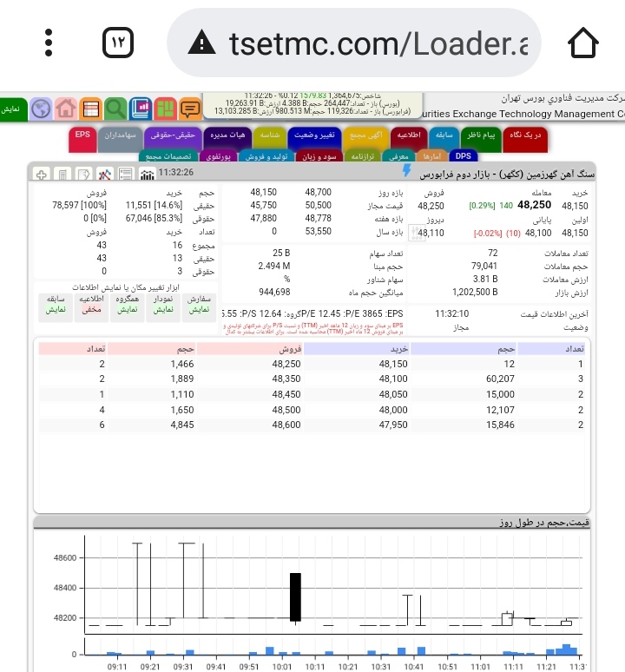Click the قیمت،حجم در طول روز chart header
Viewport: 625px width, 672px height.
[x=312, y=523]
